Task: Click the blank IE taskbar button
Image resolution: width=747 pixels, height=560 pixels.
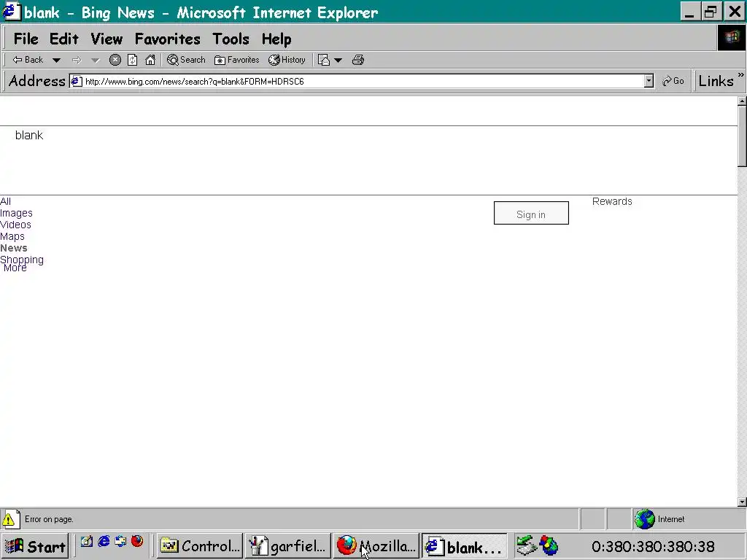Action: 465,546
